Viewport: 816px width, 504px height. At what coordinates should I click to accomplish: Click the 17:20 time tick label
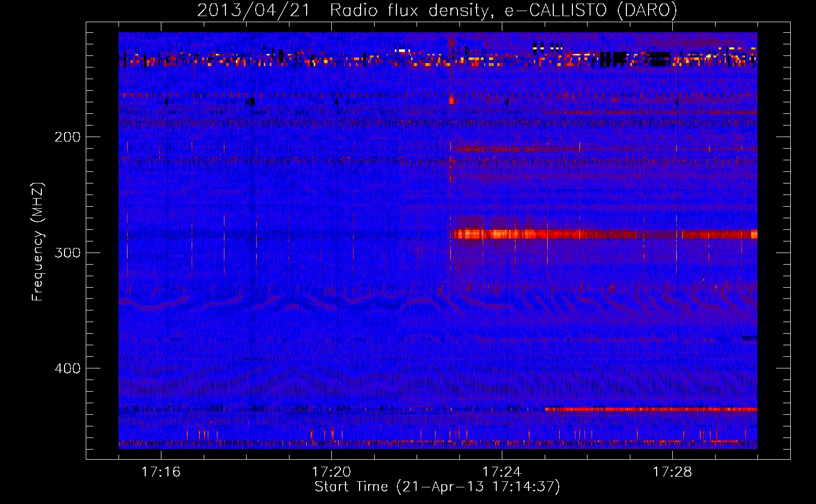(331, 472)
